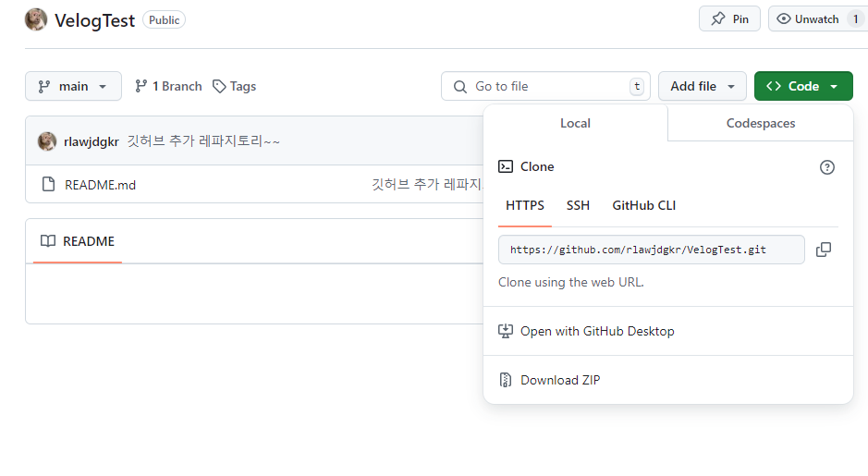The height and width of the screenshot is (476, 868).
Task: Click the eye icon on Unwatch button
Action: point(783,18)
